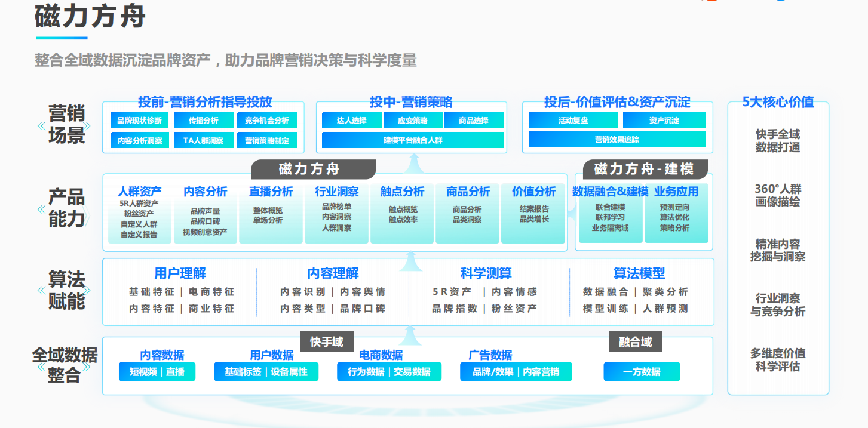Open the 人群资产 card heading
Screen dimensions: 868x428
point(139,192)
